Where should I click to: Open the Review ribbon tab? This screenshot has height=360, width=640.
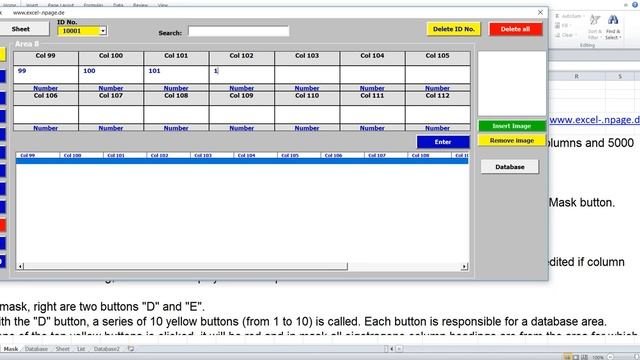(140, 5)
